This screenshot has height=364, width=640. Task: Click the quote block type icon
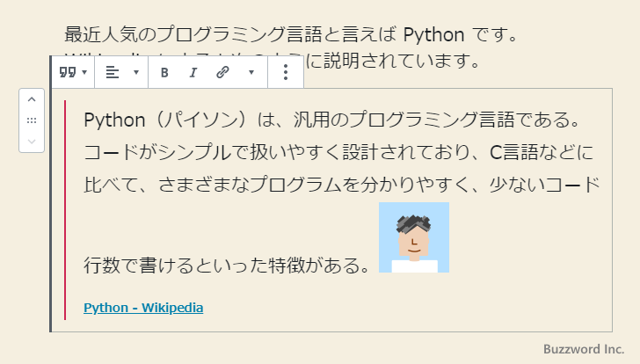click(67, 72)
